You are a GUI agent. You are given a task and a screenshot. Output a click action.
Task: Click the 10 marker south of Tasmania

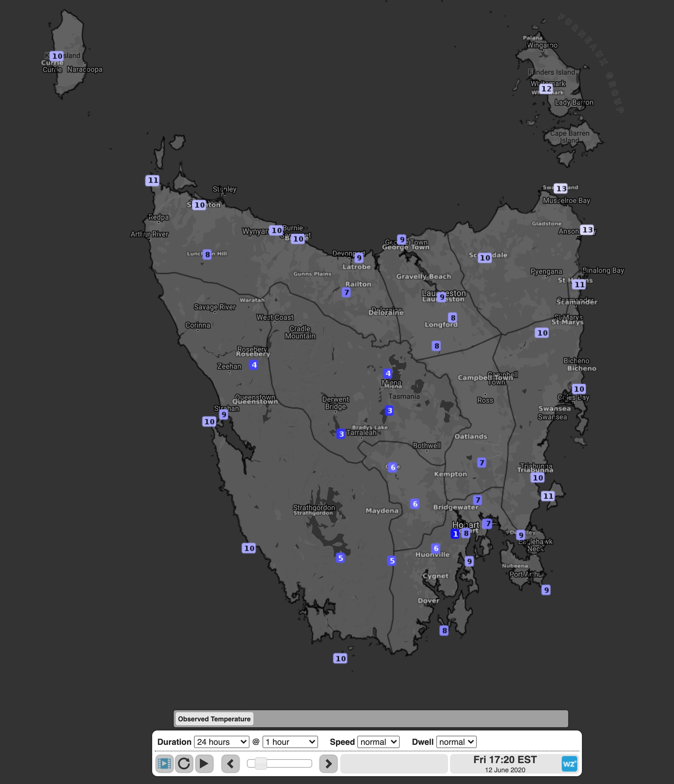coord(340,658)
